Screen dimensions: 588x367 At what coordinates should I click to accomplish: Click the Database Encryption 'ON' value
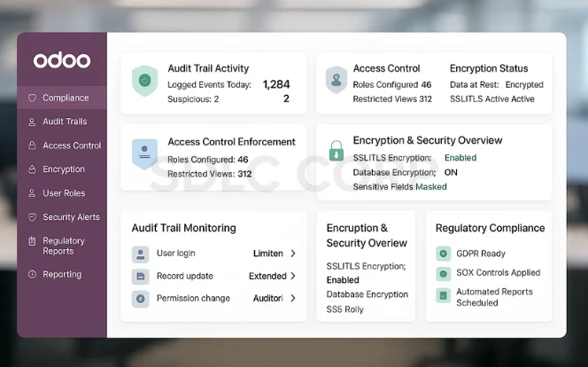click(x=451, y=173)
